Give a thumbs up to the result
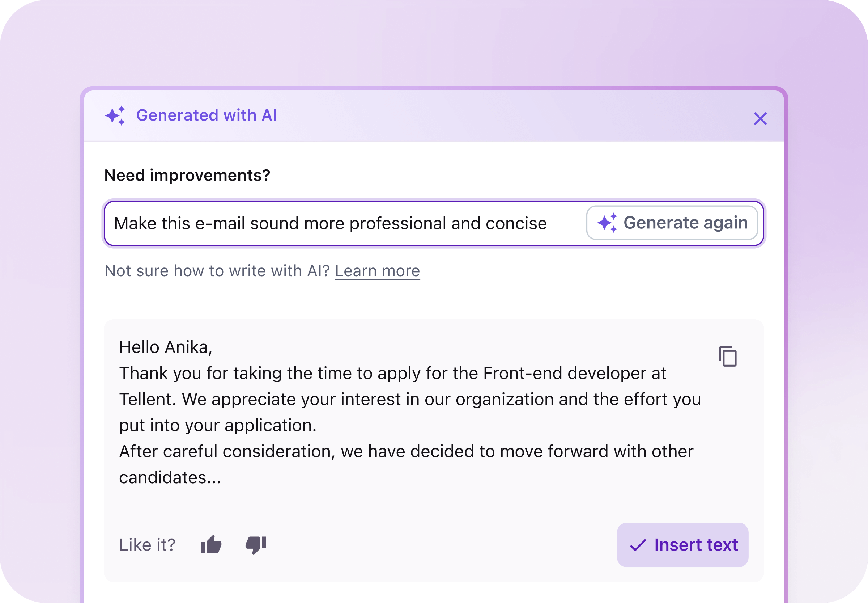 211,545
